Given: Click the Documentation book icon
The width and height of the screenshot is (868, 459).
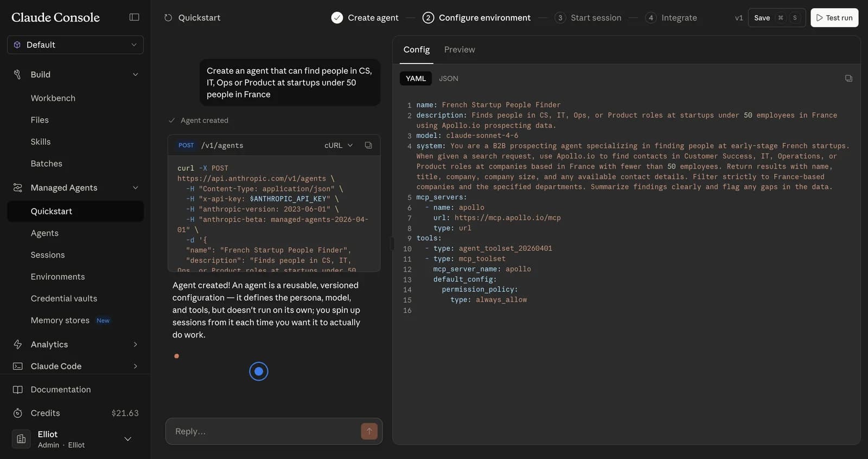Looking at the screenshot, I should click(x=17, y=390).
